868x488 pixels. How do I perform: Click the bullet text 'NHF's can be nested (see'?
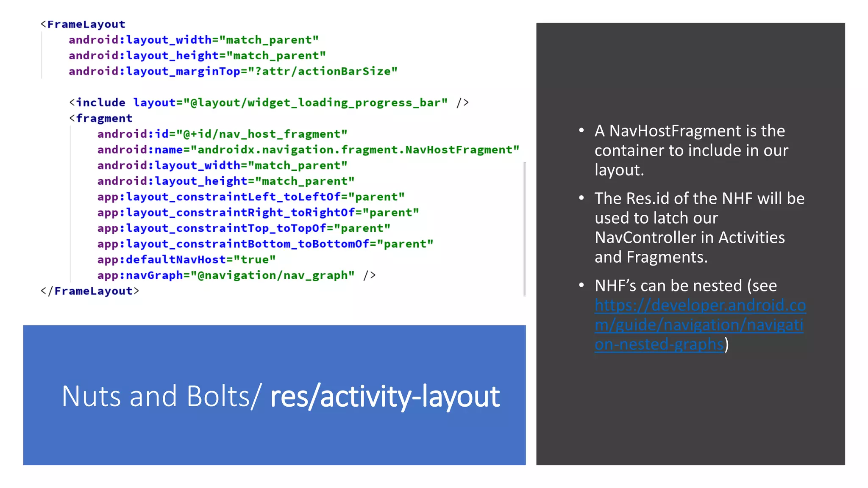(686, 286)
